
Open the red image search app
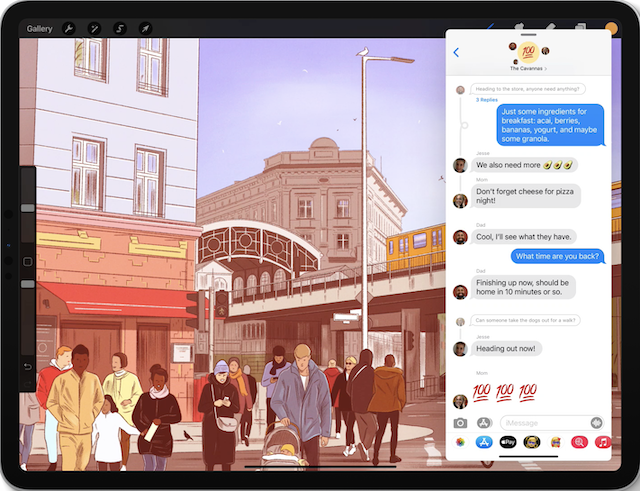578,442
